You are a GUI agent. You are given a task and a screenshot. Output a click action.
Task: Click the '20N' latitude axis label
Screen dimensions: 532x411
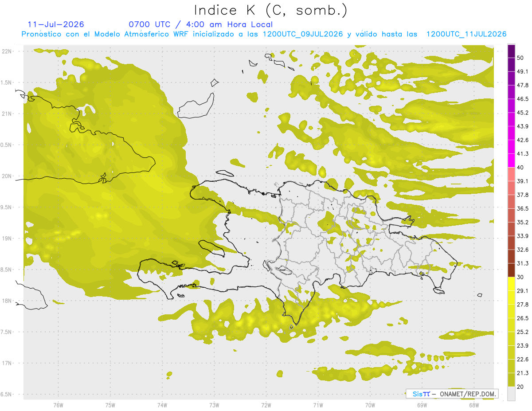click(x=8, y=176)
